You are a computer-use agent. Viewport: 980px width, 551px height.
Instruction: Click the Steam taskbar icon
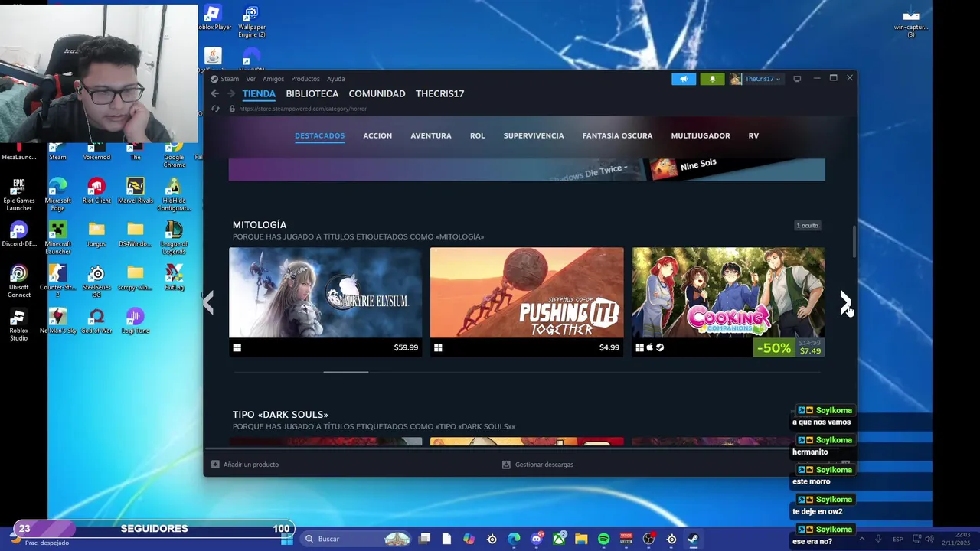pos(693,539)
